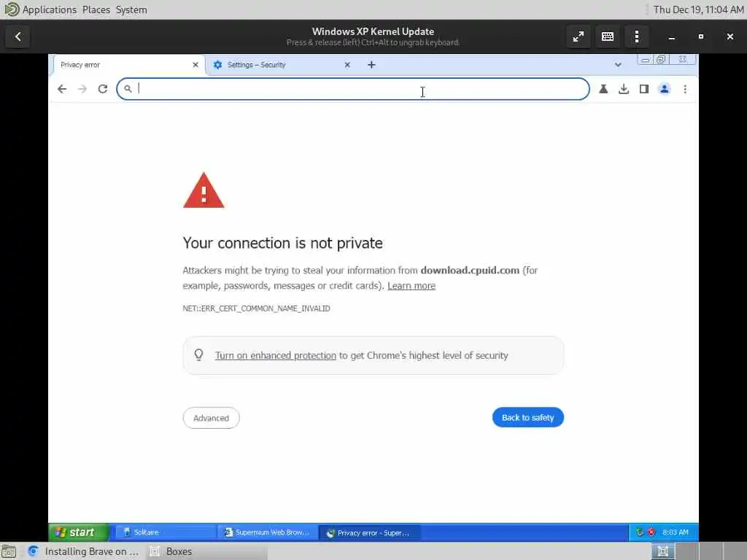The width and height of the screenshot is (747, 560).
Task: Open the browser three-dot menu
Action: pyautogui.click(x=685, y=89)
